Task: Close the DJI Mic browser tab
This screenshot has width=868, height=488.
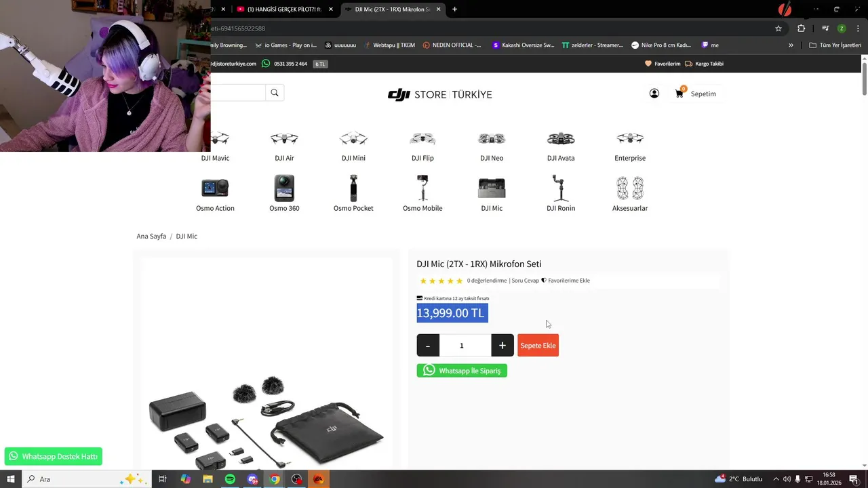Action: [x=439, y=9]
